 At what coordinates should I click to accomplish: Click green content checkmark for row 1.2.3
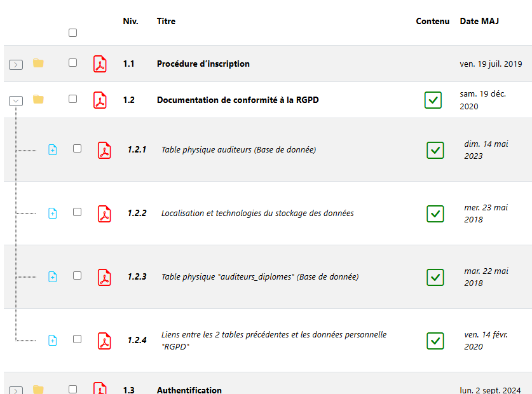tap(435, 277)
